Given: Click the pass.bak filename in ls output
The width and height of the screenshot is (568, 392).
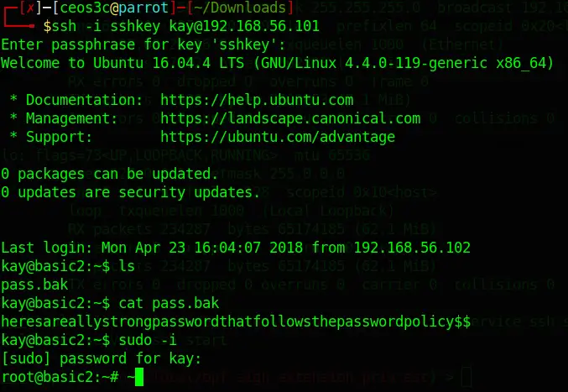Looking at the screenshot, I should point(34,285).
